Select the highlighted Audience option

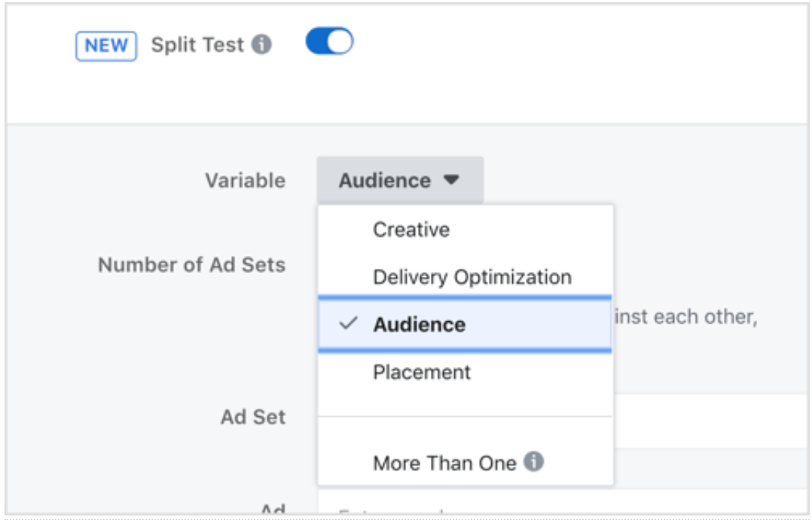(x=419, y=324)
